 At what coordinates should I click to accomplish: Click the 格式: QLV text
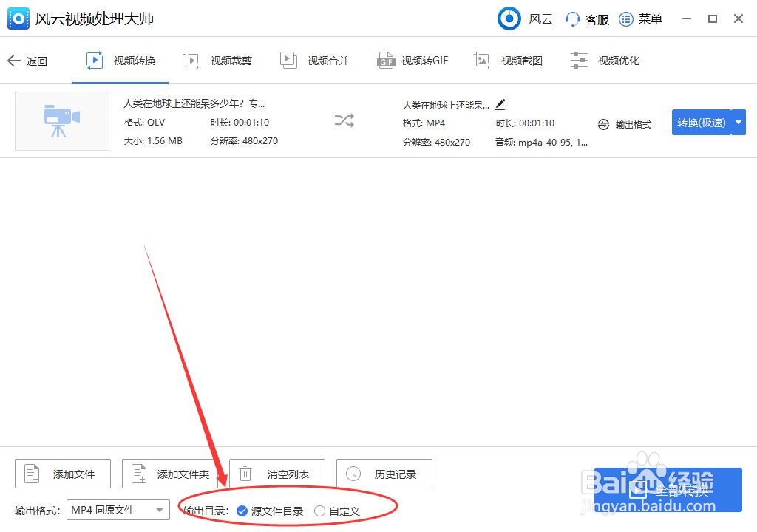pos(144,122)
